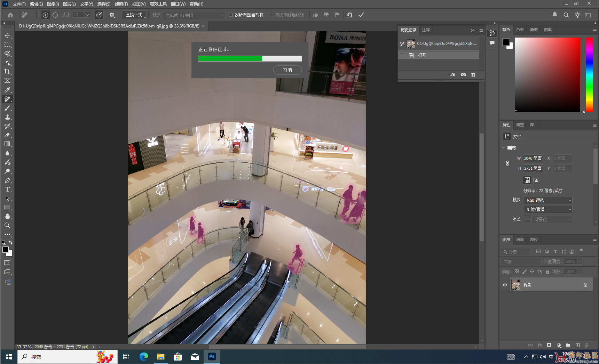Select the Rectangle shape tool

pos(7,207)
